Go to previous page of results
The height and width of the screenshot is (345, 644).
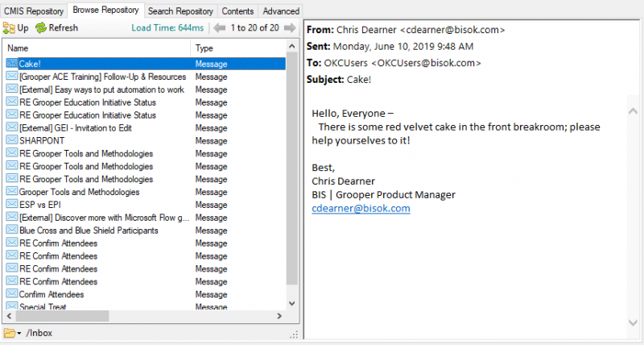click(219, 28)
